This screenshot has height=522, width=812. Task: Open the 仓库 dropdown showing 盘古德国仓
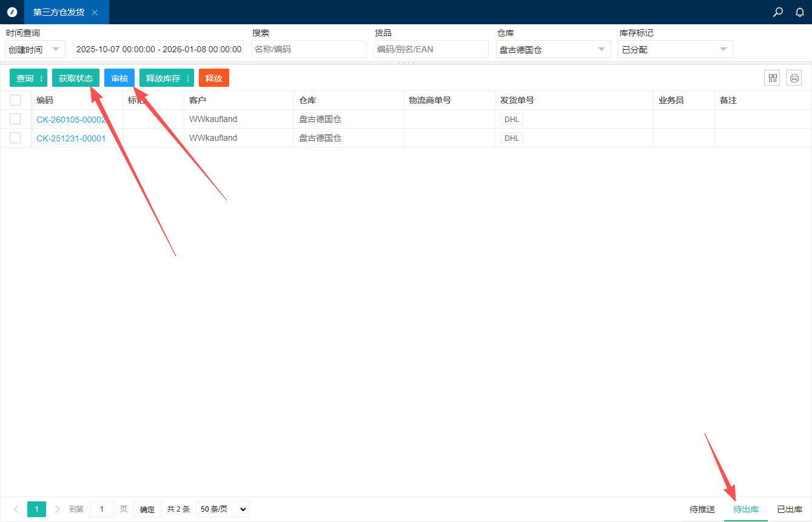553,49
